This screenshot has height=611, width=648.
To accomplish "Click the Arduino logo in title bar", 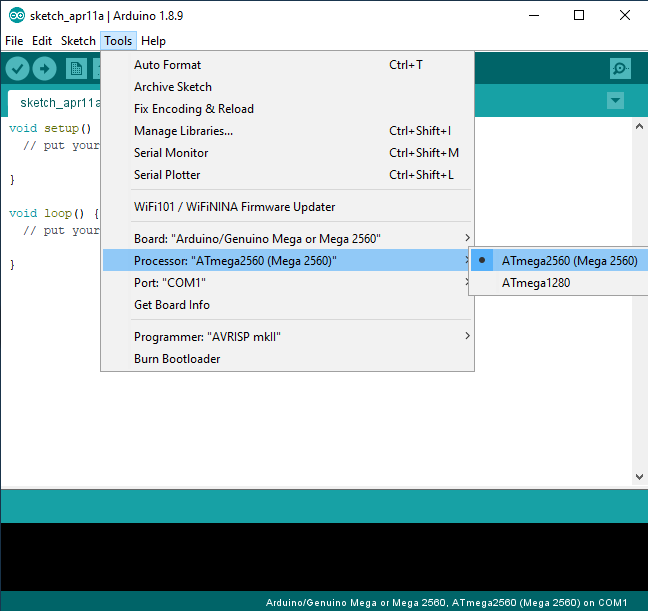I will coord(16,15).
